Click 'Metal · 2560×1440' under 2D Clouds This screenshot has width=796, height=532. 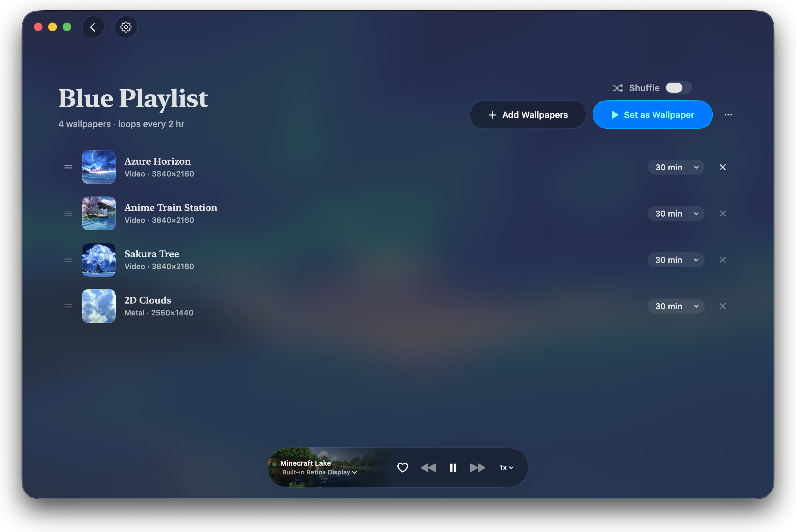pyautogui.click(x=159, y=313)
